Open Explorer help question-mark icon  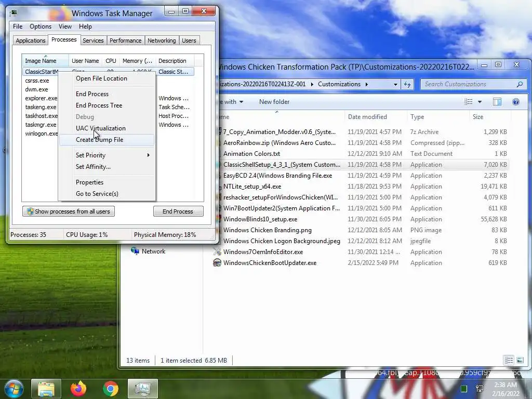[x=516, y=102]
